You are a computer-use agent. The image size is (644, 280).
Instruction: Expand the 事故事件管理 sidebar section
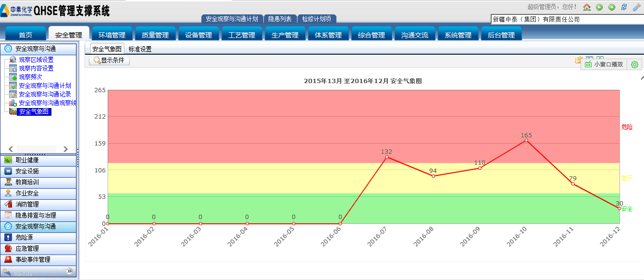tap(38, 259)
